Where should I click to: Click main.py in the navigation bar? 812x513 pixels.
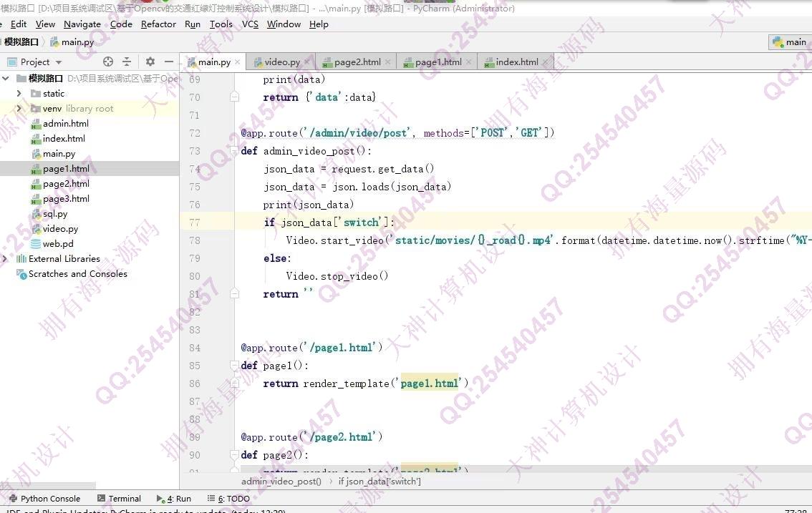click(x=72, y=42)
